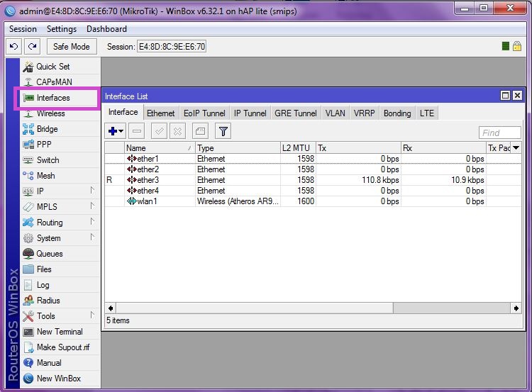This screenshot has height=392, width=532.
Task: Open the Interfaces sidebar entry
Action: click(x=60, y=98)
